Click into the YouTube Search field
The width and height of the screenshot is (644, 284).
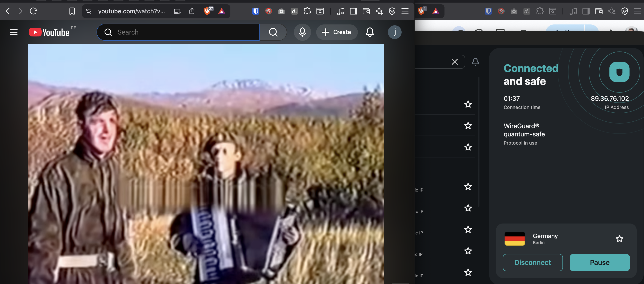pos(185,32)
